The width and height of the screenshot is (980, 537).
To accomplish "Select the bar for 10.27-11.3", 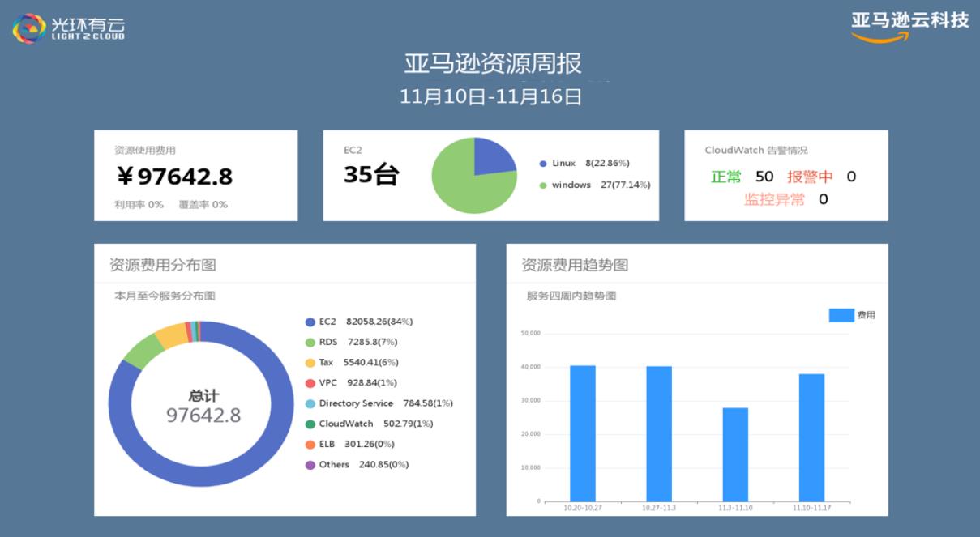I will [x=659, y=433].
